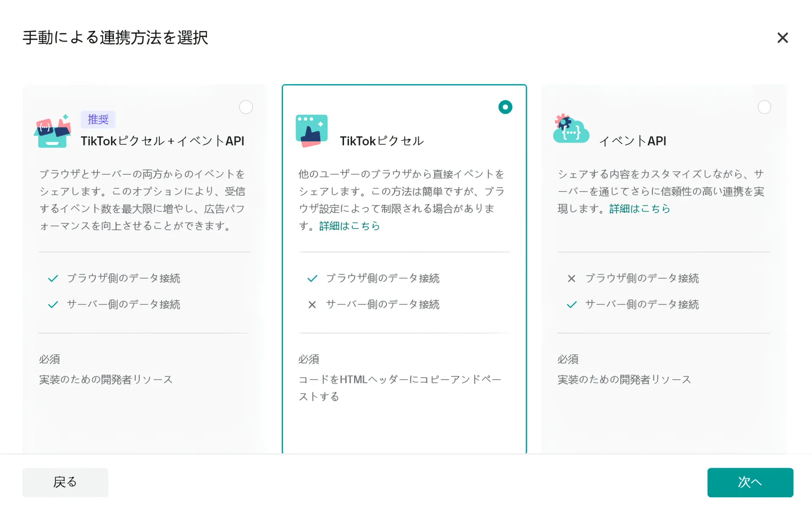Click 必須 label in イベントAPI card

click(568, 360)
